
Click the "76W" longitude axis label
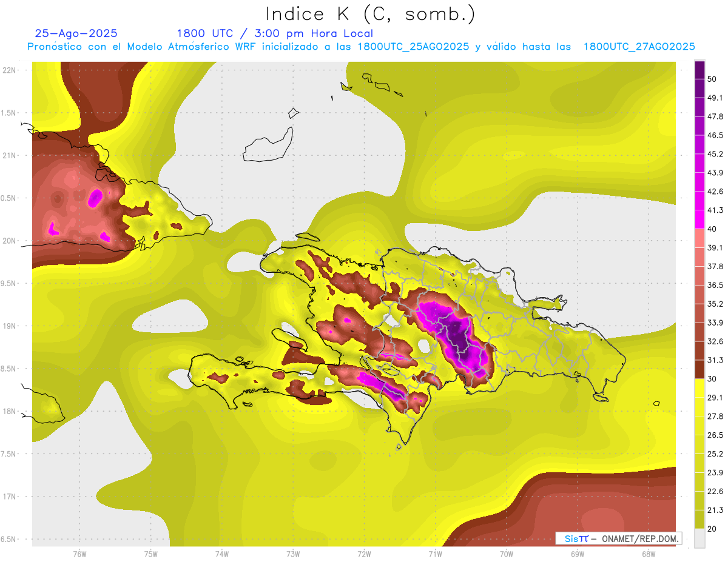79,554
